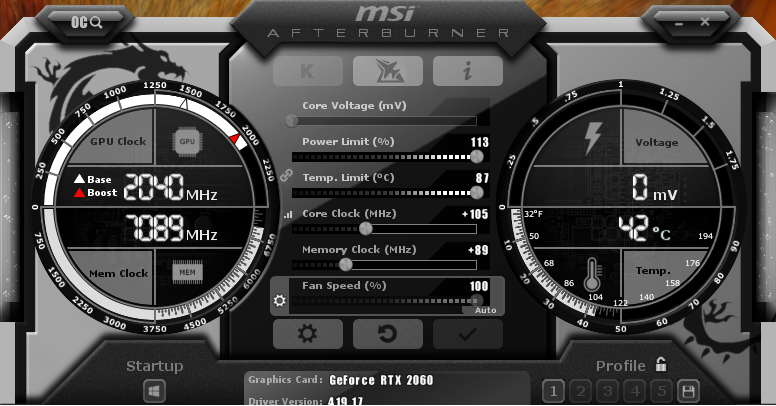Screen dimensions: 776x406
Task: Click the Core Clock value +105
Action: (475, 214)
